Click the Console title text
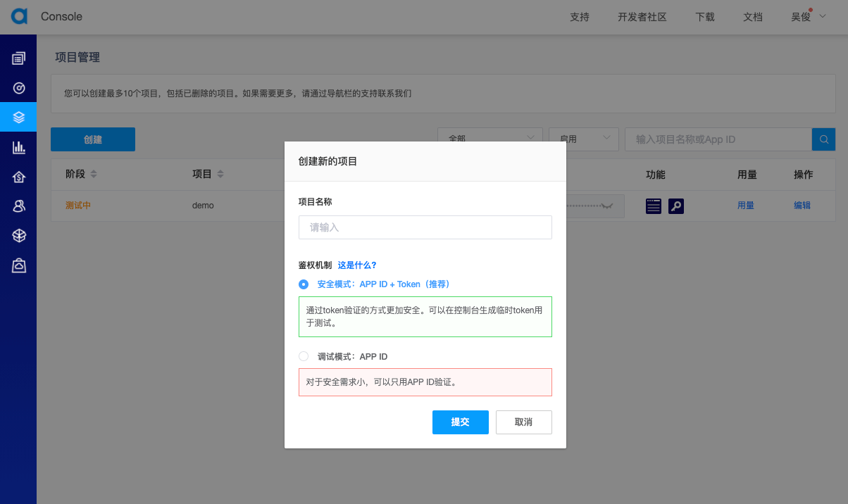848x504 pixels. point(61,16)
